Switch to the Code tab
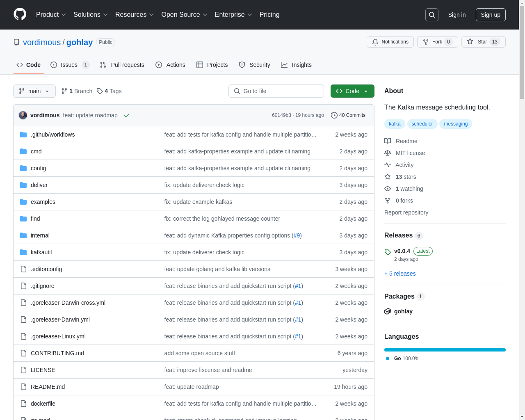This screenshot has height=420, width=525. click(29, 65)
